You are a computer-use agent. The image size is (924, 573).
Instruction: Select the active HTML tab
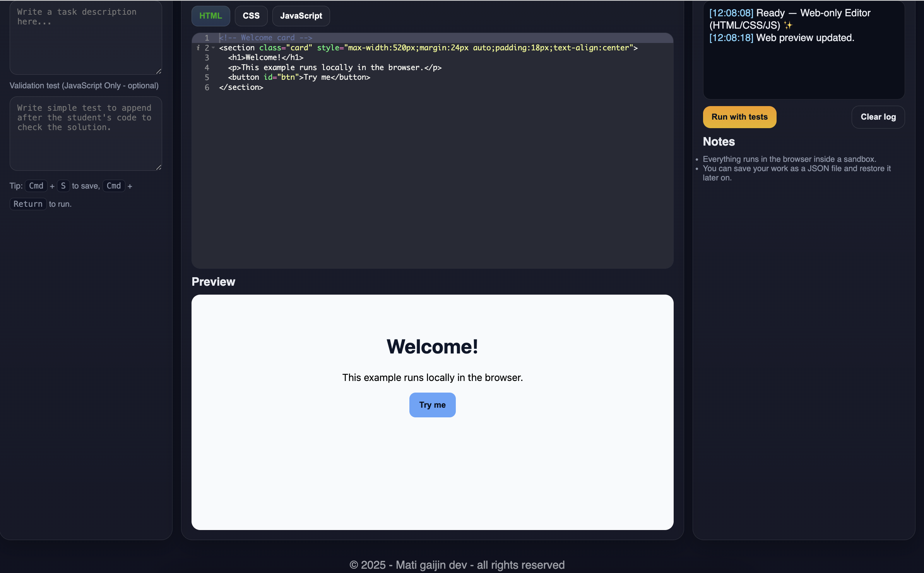[210, 15]
